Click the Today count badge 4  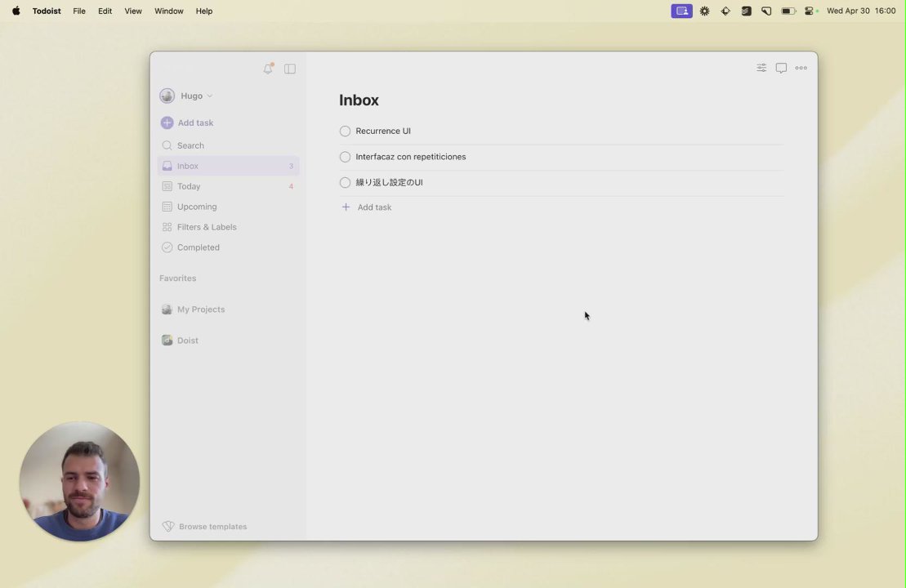[291, 186]
